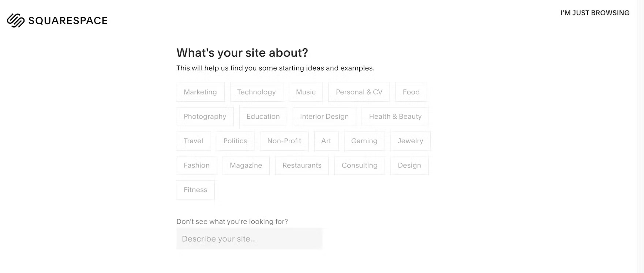Choose the Technology category
This screenshot has height=273, width=644.
[x=256, y=92]
